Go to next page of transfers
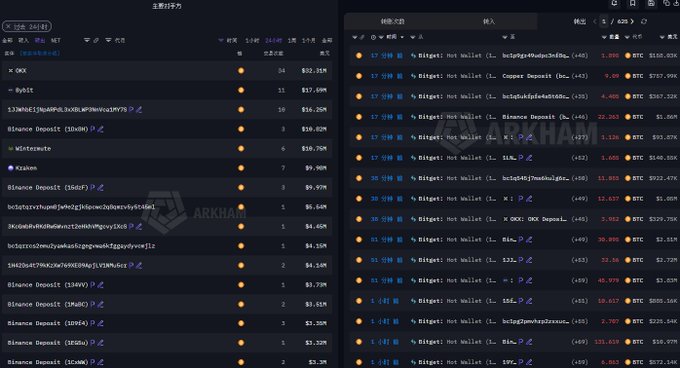 coord(632,21)
